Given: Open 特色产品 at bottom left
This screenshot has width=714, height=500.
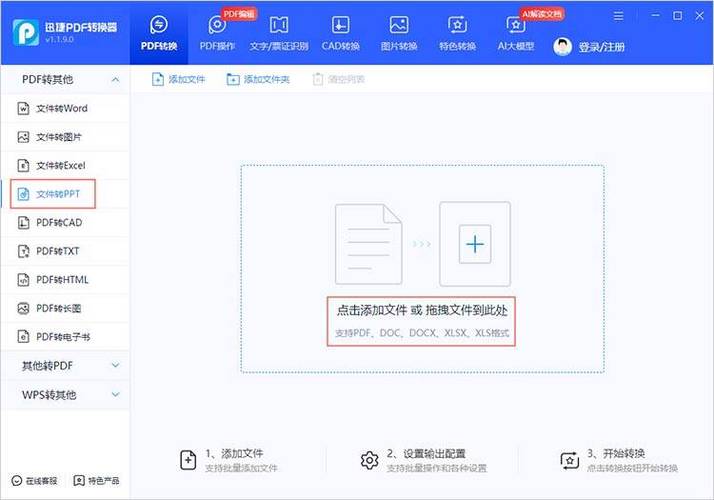Looking at the screenshot, I should pyautogui.click(x=97, y=481).
